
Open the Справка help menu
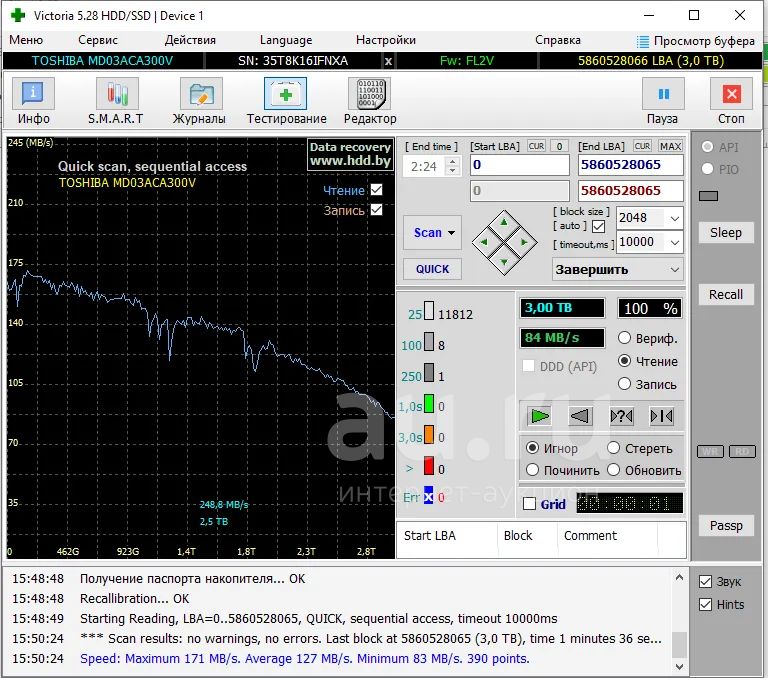tap(558, 40)
